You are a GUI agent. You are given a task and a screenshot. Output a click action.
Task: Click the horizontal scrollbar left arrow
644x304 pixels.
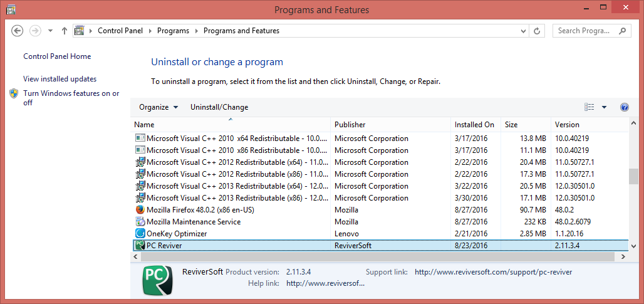point(135,257)
